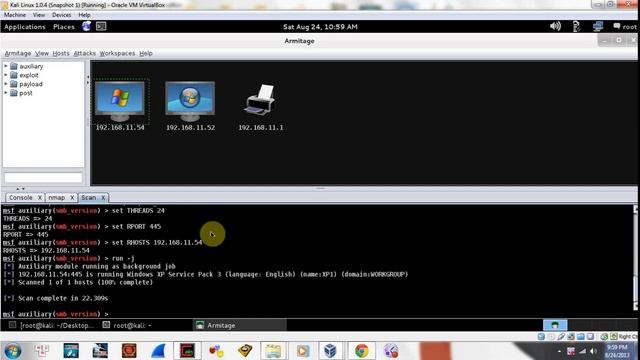This screenshot has width=640, height=360.
Task: Click the module search input field
Action: pyautogui.click(x=43, y=178)
